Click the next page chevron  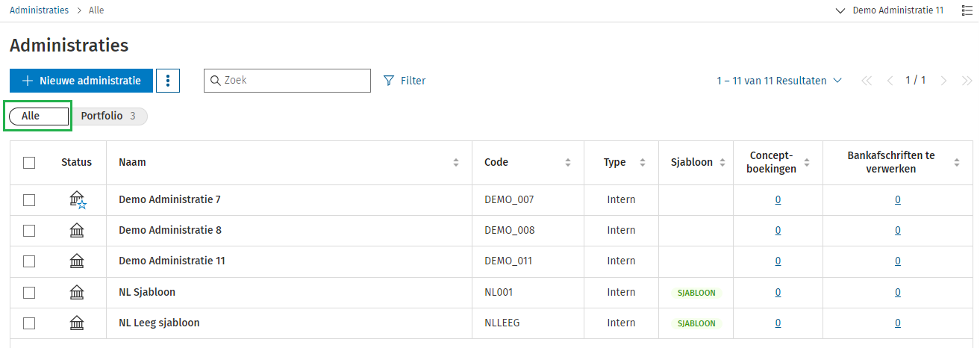click(x=944, y=81)
